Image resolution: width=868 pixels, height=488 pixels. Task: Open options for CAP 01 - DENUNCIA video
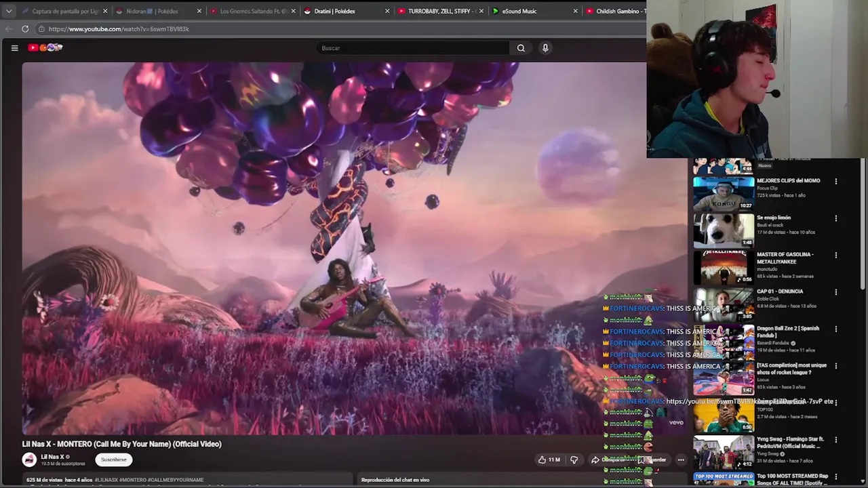click(835, 292)
